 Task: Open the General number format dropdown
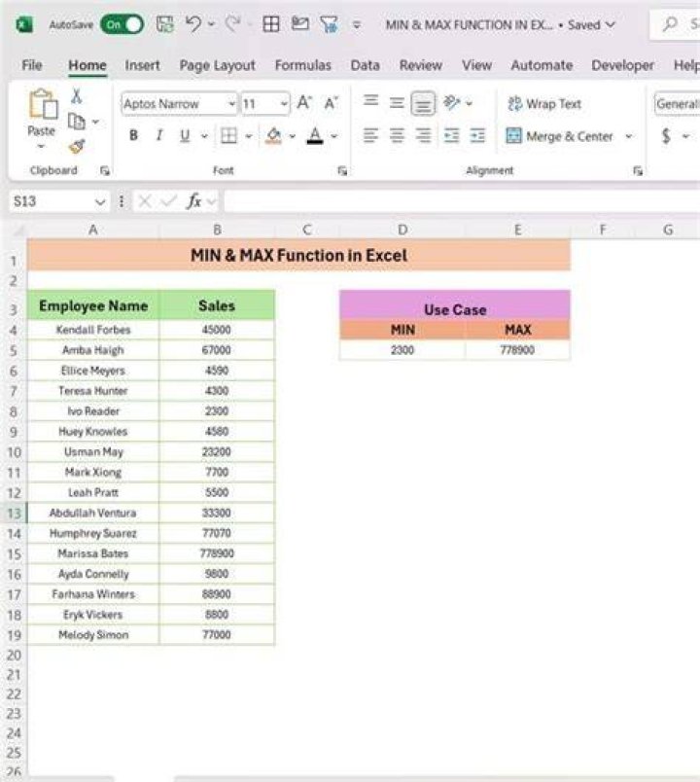coord(677,104)
